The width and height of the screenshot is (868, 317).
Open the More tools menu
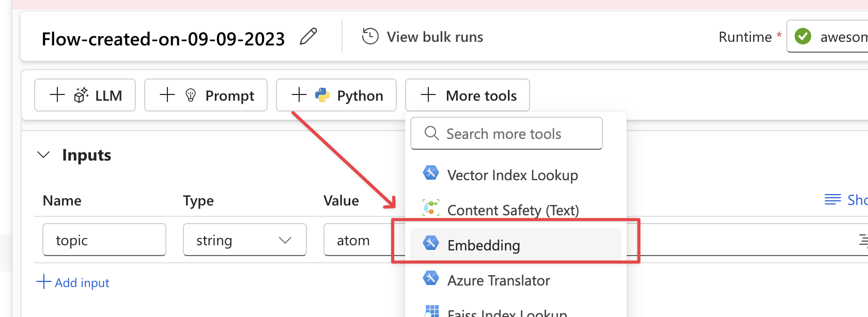[467, 95]
